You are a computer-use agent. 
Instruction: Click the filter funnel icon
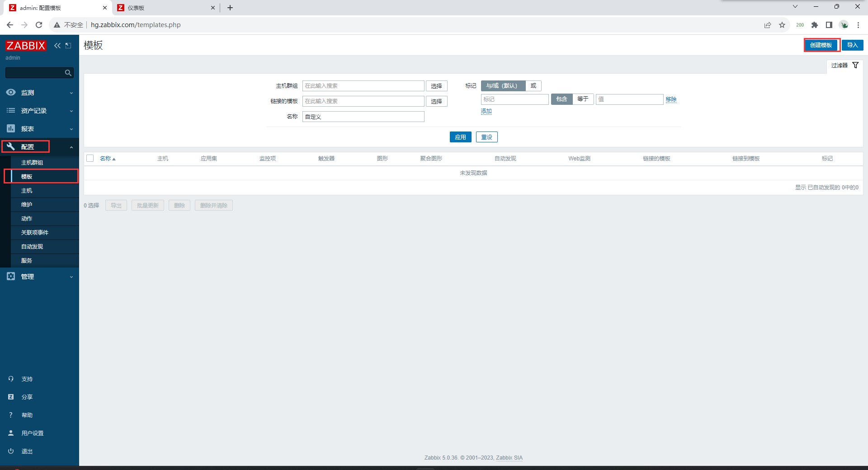tap(855, 66)
